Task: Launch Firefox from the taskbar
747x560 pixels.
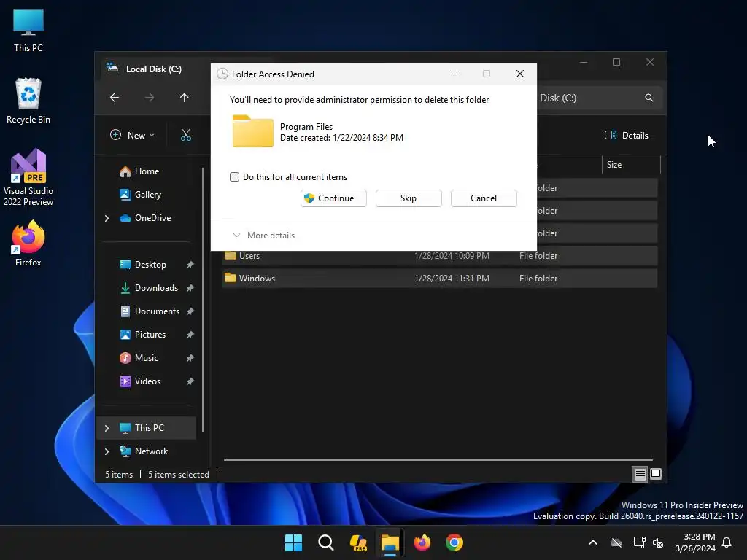Action: point(422,542)
